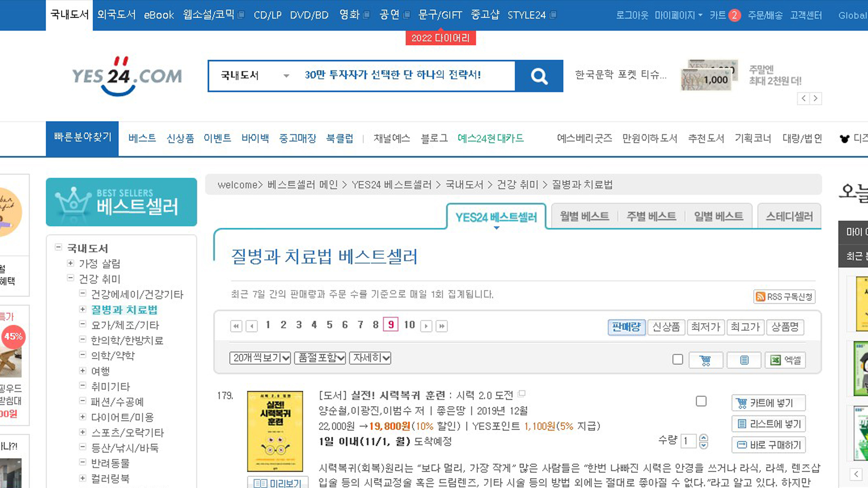
Task: Open the 실전! 시력복귀 훈련 book cover
Action: click(275, 431)
